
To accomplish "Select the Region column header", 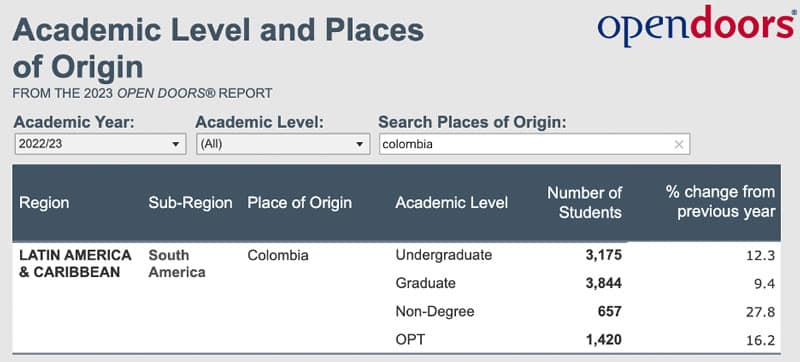I will pyautogui.click(x=44, y=203).
